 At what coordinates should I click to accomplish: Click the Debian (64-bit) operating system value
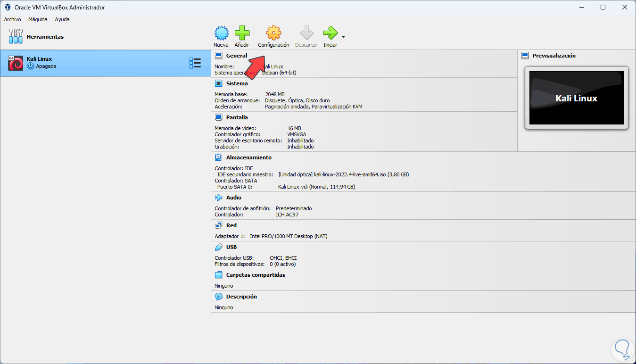pos(279,73)
